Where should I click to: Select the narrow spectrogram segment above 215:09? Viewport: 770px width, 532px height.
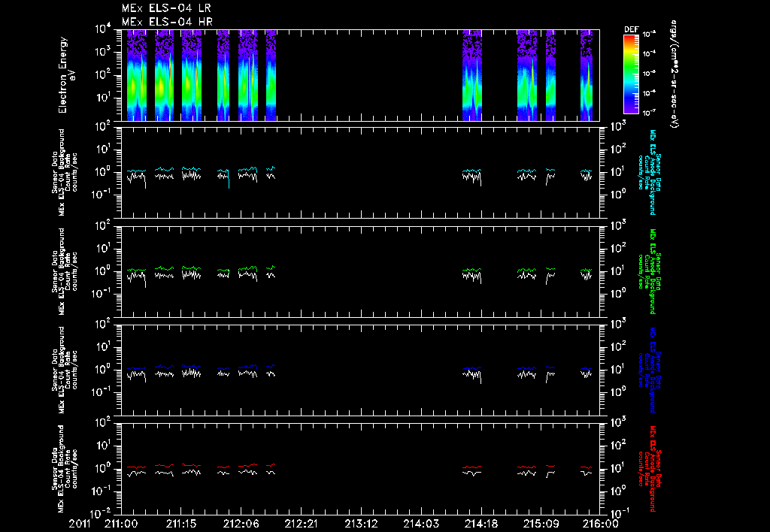point(551,75)
